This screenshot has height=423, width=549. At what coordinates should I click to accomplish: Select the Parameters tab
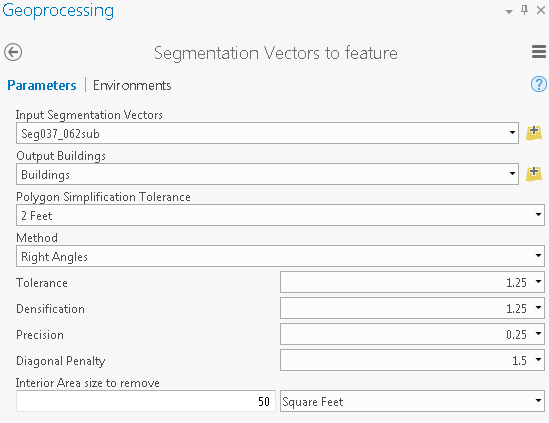point(42,85)
